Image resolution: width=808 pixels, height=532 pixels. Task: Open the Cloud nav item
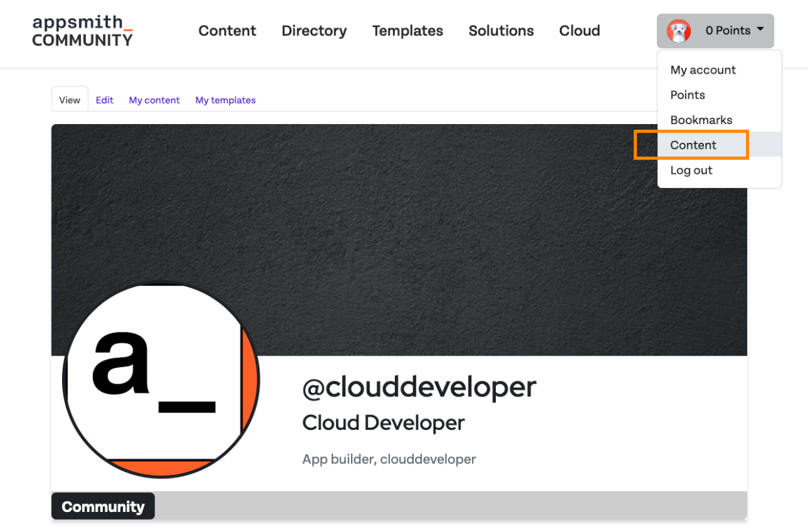point(580,30)
